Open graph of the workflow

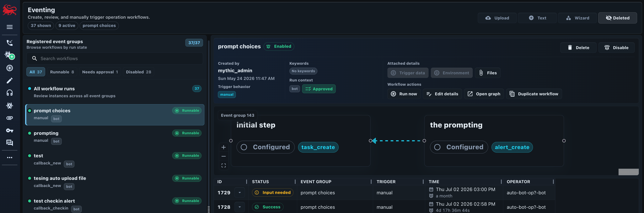click(484, 94)
